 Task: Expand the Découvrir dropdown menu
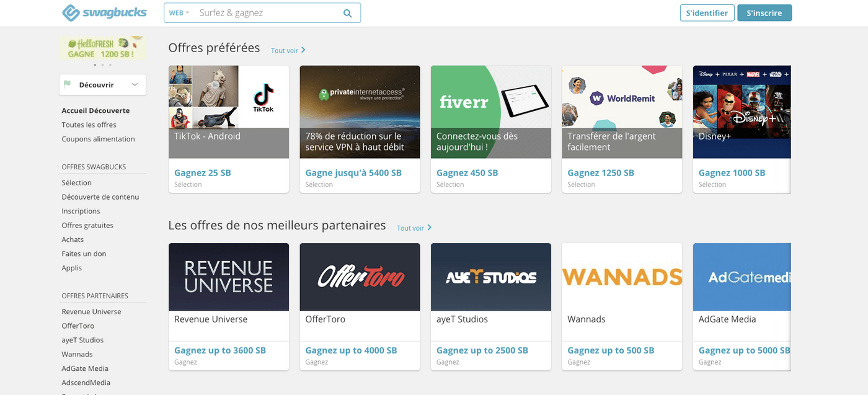pyautogui.click(x=103, y=85)
